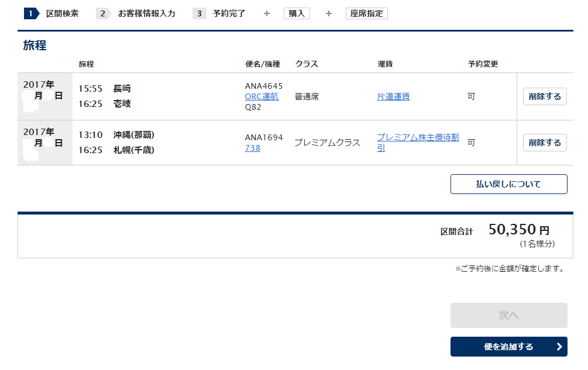Click the 購入 step box
588x370 pixels.
point(297,13)
